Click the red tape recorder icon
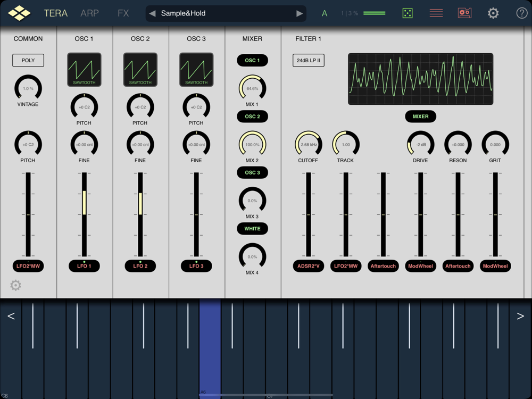Screen dimensions: 532x399 click(464, 13)
